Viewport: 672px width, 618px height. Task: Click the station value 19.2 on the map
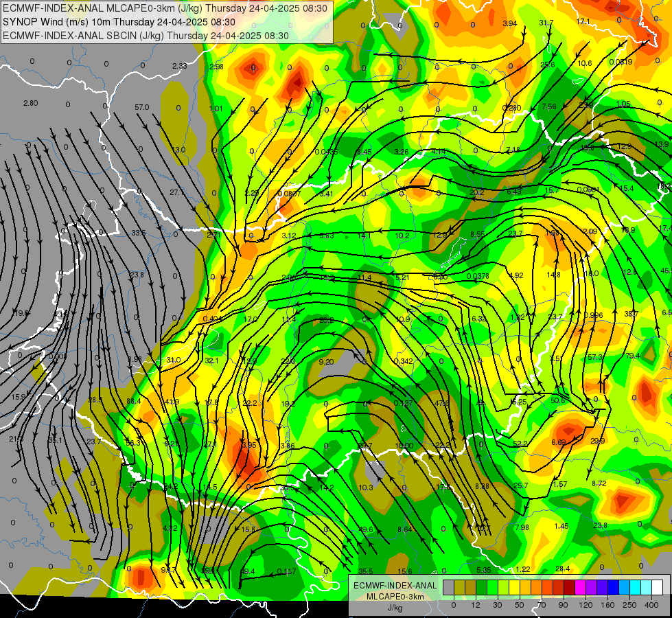[x=288, y=404]
